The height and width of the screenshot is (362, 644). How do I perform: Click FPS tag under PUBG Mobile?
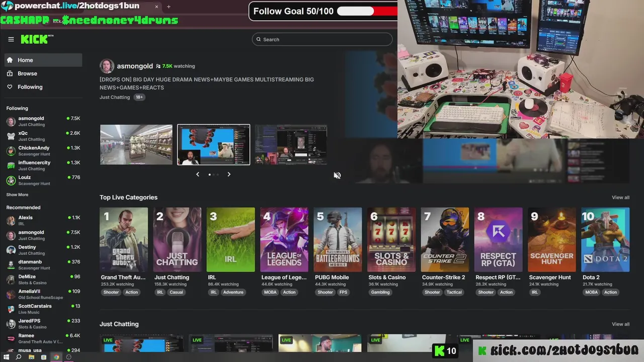pyautogui.click(x=343, y=292)
